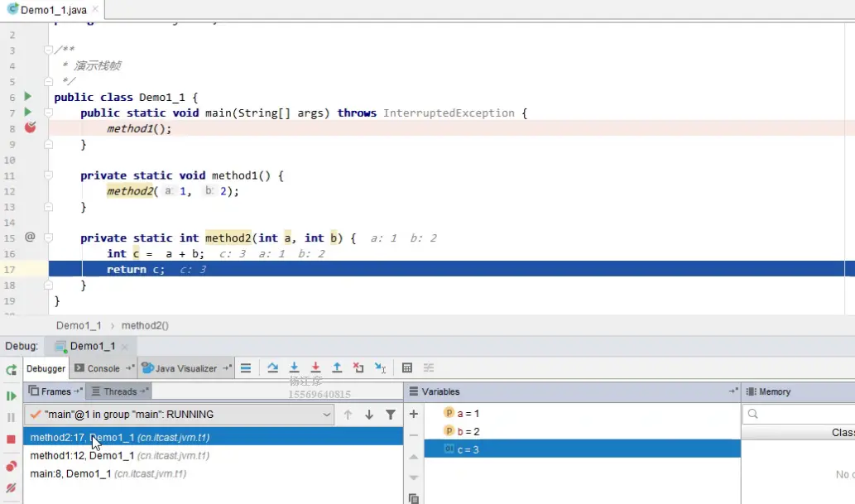
Task: Click the run arrow beside the main method
Action: click(28, 113)
